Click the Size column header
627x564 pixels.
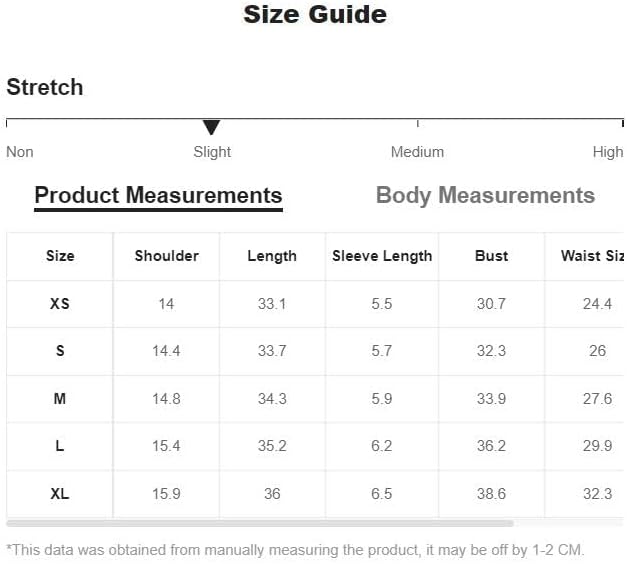click(60, 256)
